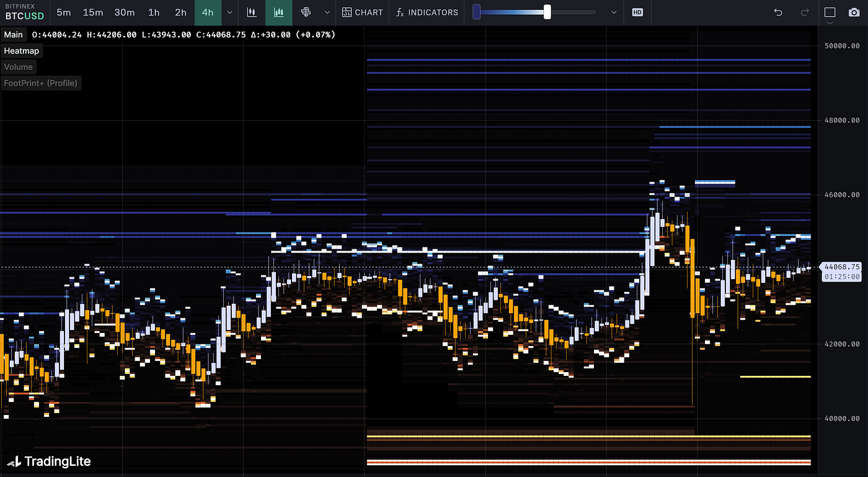The image size is (868, 477).
Task: Select the Main layer label
Action: pos(13,35)
